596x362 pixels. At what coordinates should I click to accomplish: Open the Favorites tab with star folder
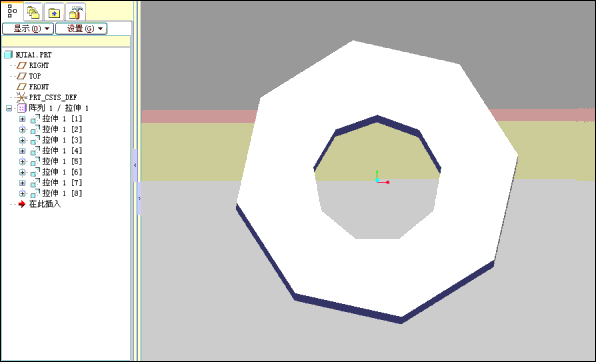(x=54, y=12)
